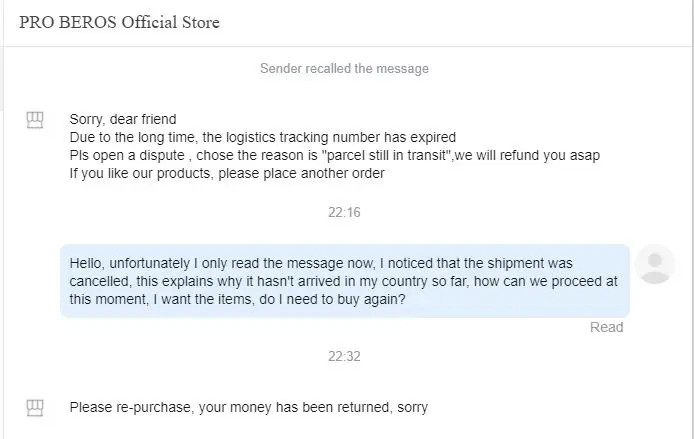The image size is (694, 439).
Task: Click the "Read" status under blue message
Action: (606, 327)
